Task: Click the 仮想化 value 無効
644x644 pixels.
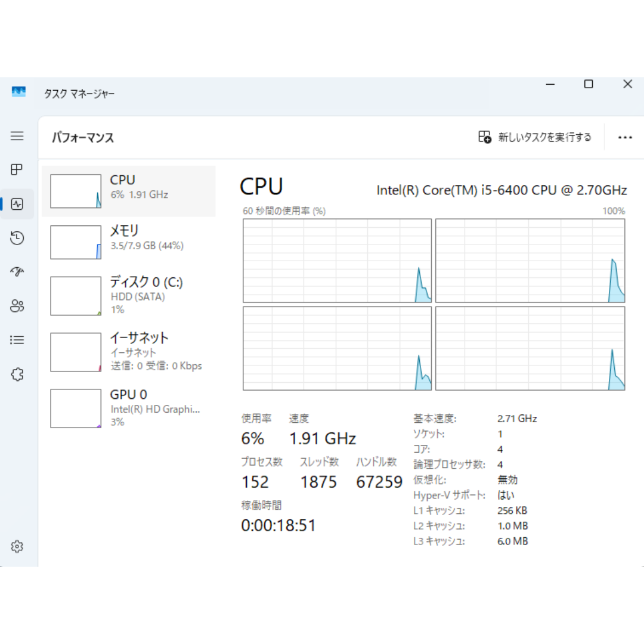Action: [507, 479]
